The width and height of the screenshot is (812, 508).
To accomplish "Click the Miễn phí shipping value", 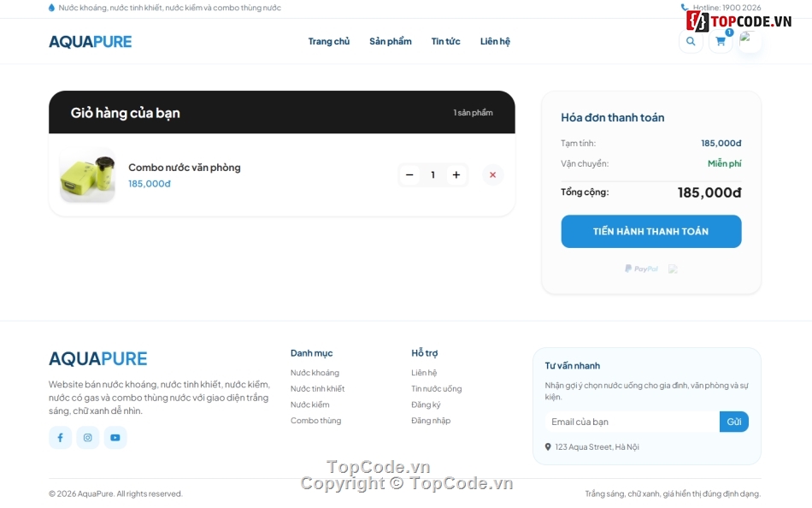I will [x=725, y=164].
